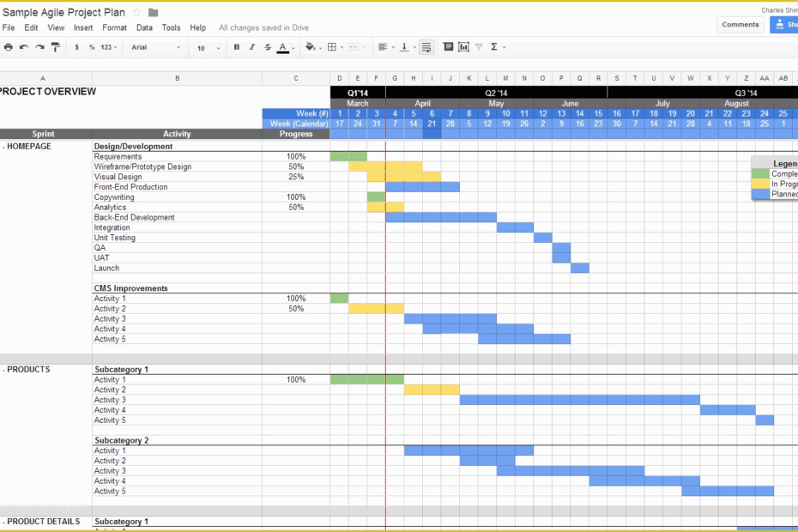The width and height of the screenshot is (798, 532).
Task: Open the Data menu
Action: 144,27
